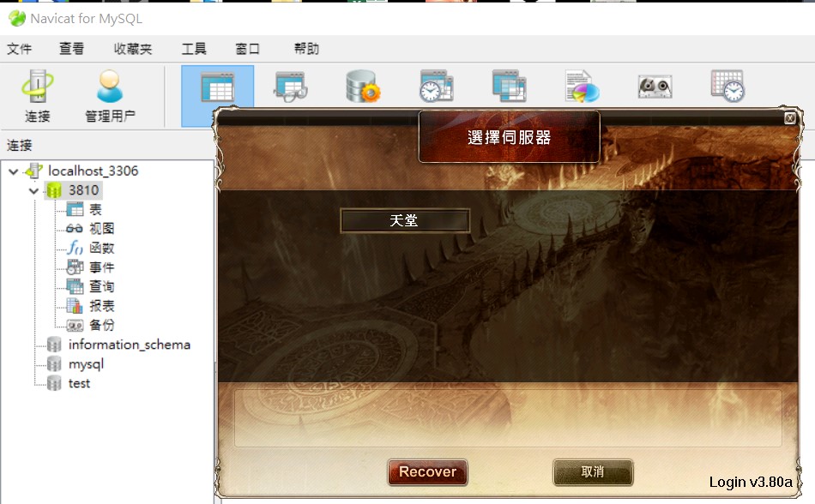
Task: Click the Recover button
Action: [427, 471]
